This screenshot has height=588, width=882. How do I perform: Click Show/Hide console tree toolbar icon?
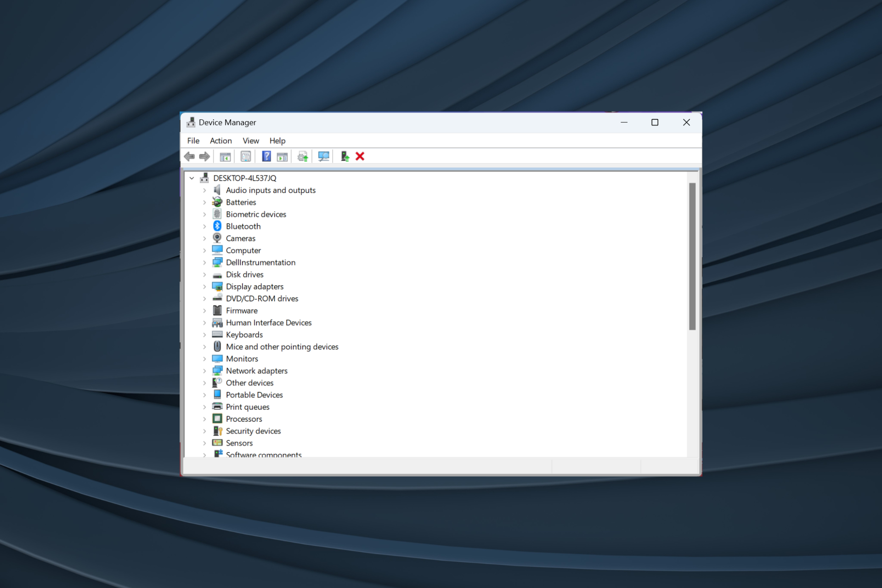point(225,157)
